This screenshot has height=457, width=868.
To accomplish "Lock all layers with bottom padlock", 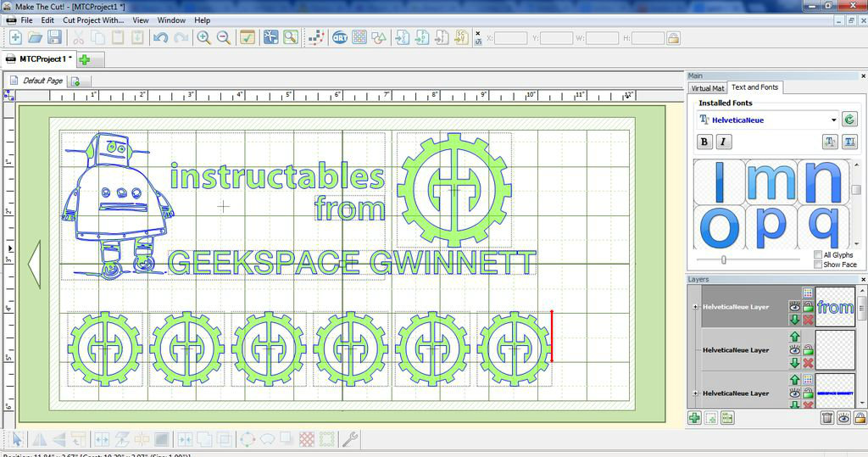I will pyautogui.click(x=860, y=418).
